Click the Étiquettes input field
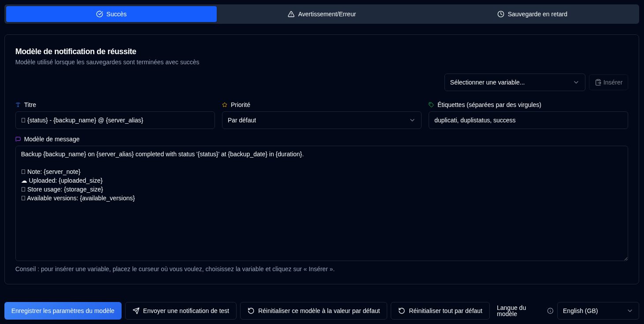 click(x=528, y=120)
